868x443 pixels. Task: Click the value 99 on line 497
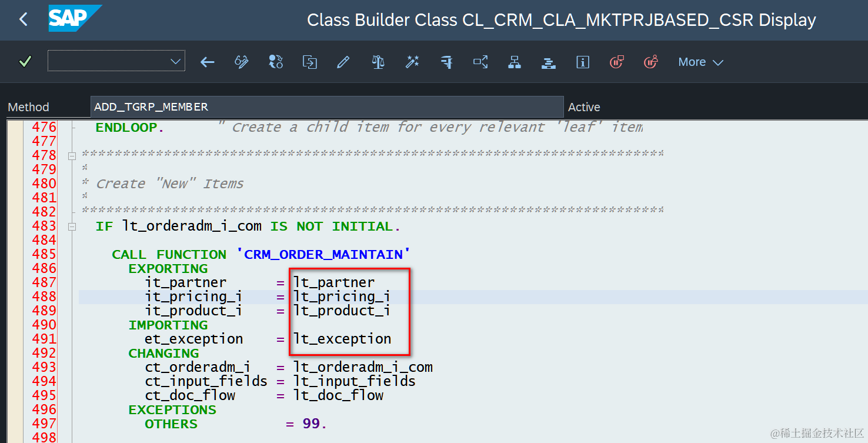(x=311, y=424)
